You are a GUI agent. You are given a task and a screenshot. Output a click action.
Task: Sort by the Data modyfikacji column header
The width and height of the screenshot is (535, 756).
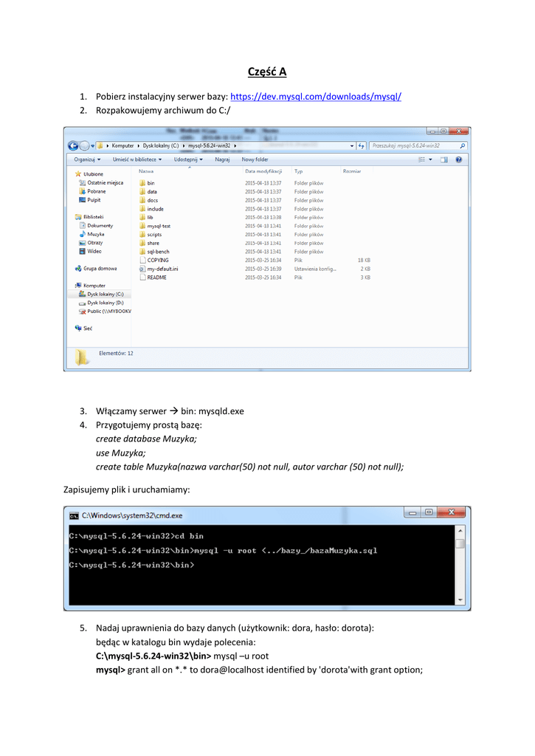click(x=262, y=171)
